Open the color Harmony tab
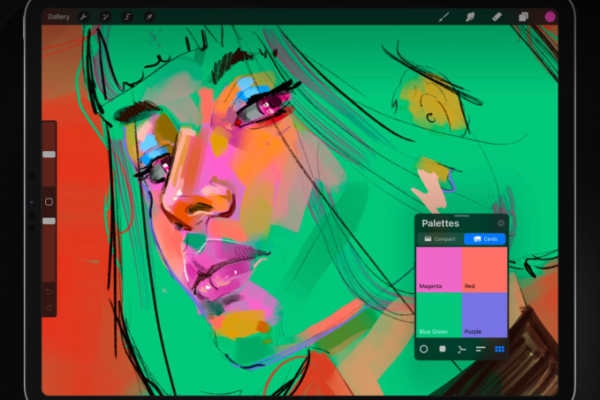 point(462,349)
